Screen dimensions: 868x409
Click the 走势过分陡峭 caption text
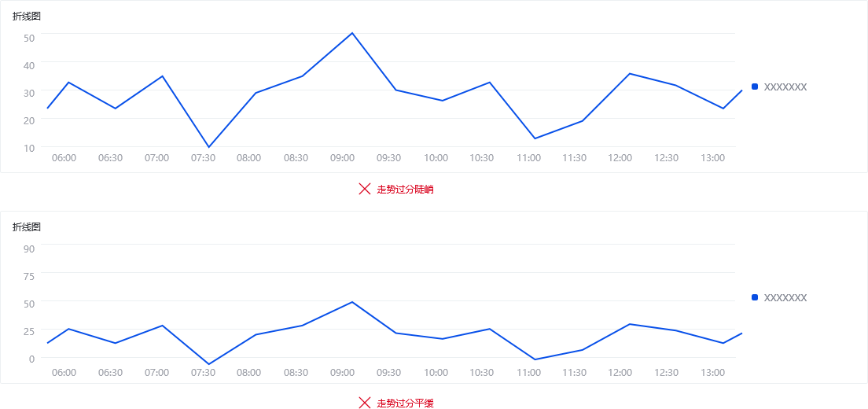405,190
